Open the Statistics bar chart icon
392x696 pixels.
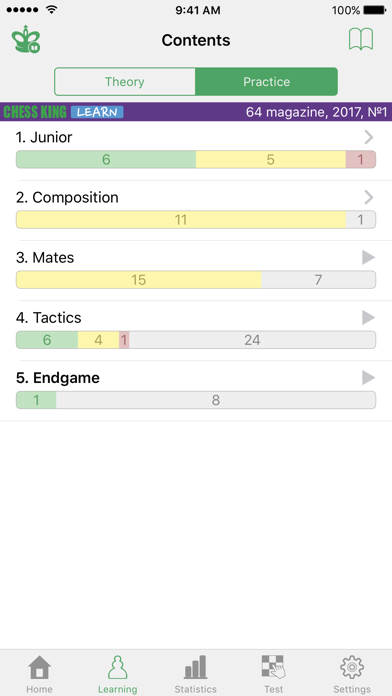(195, 668)
